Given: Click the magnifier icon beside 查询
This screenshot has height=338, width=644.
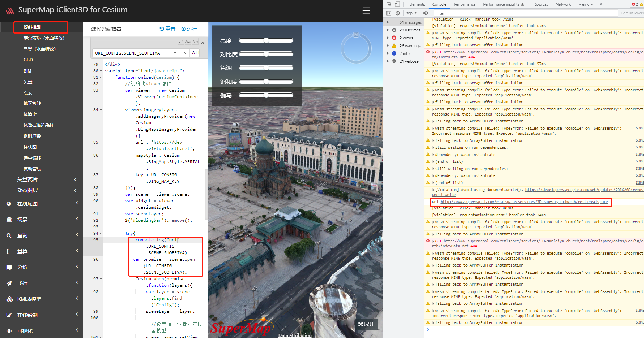Looking at the screenshot, I should point(9,235).
